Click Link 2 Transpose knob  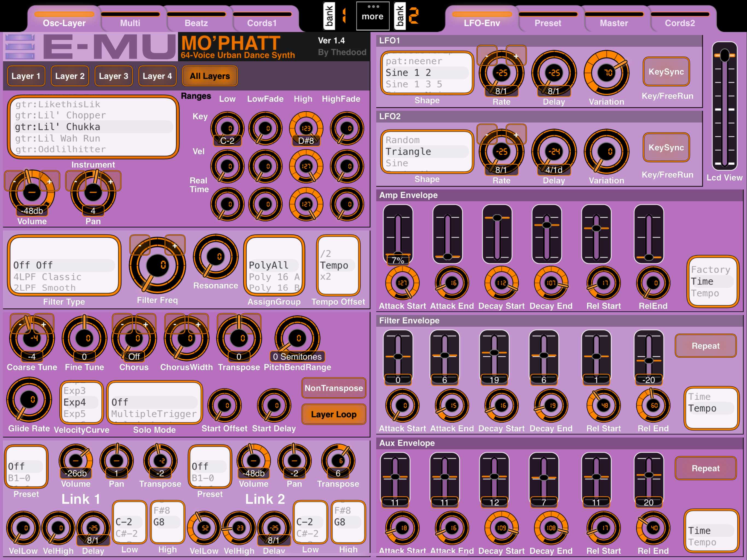pos(338,460)
